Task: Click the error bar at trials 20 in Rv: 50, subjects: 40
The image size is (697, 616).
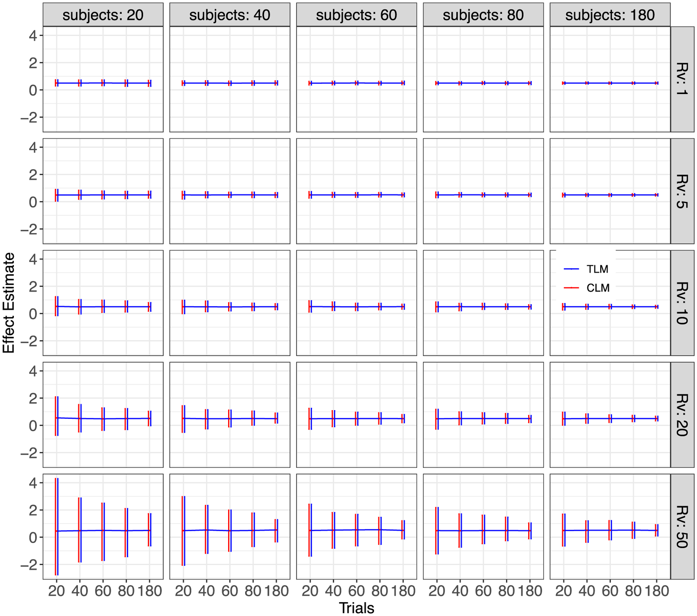Action: tap(183, 531)
